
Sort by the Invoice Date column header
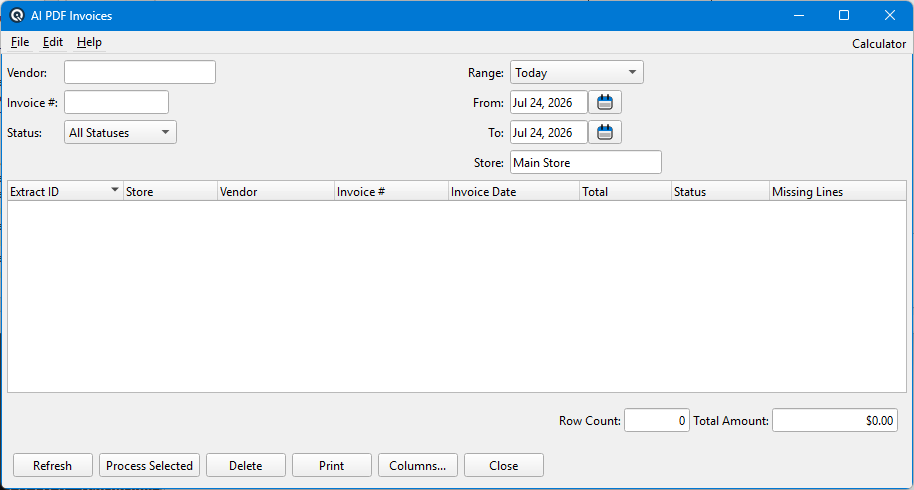pos(514,191)
